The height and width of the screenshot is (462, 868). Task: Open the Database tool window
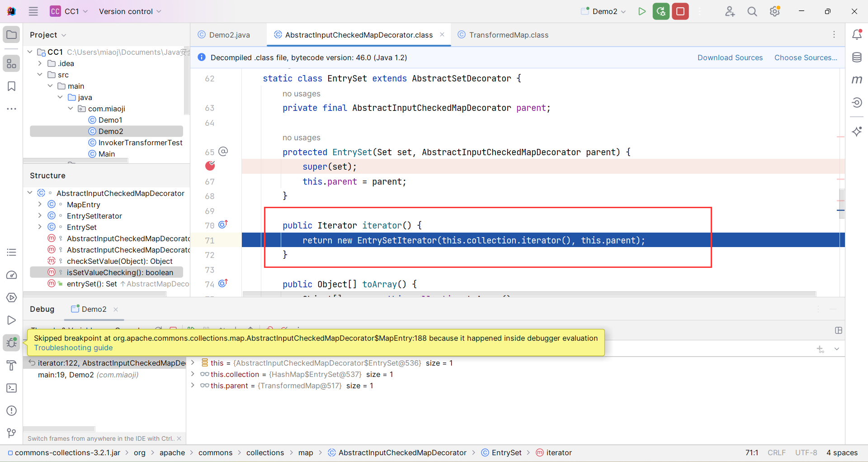coord(857,57)
